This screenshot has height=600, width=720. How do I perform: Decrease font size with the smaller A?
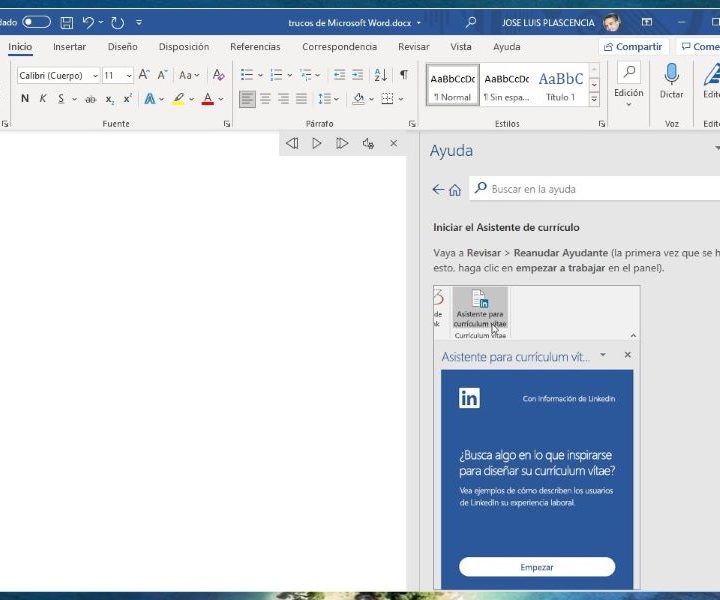pos(162,74)
